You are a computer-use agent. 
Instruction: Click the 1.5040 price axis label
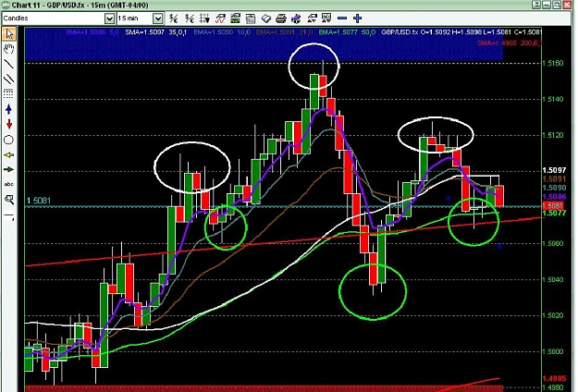coord(553,279)
